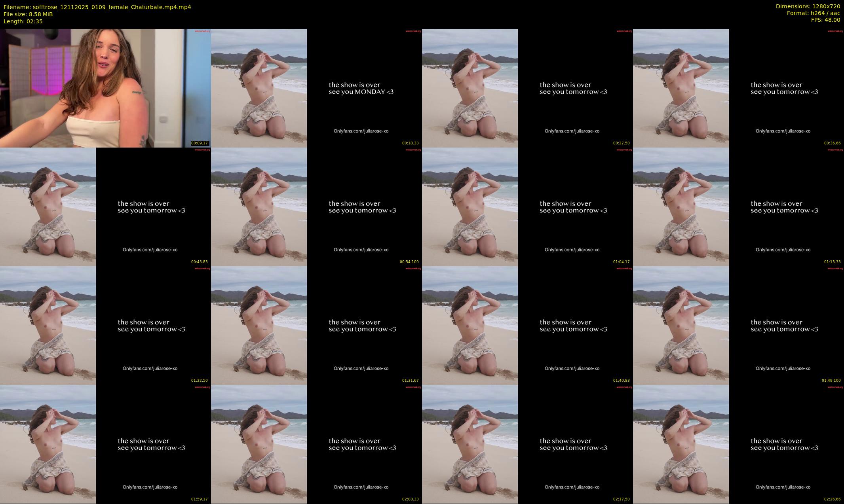This screenshot has height=504, width=844.
Task: Click the 01:31.67 timestamp label
Action: click(410, 381)
